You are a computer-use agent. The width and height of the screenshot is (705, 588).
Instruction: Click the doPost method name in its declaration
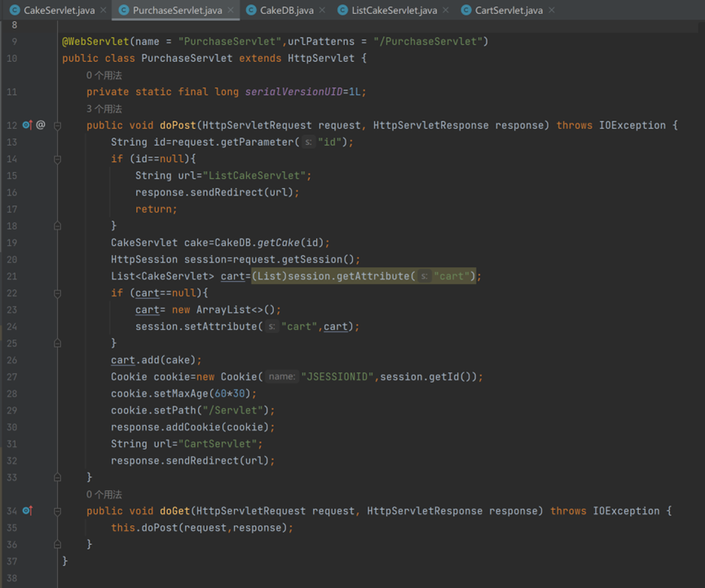point(178,125)
